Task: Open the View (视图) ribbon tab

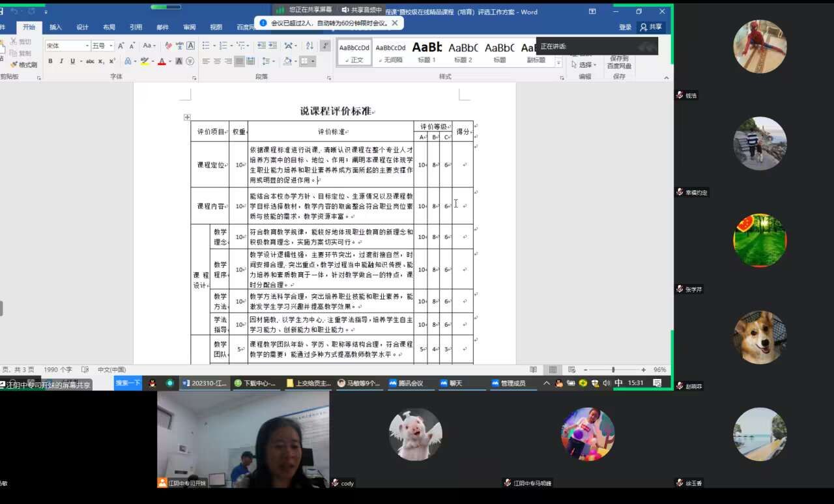Action: [x=216, y=27]
